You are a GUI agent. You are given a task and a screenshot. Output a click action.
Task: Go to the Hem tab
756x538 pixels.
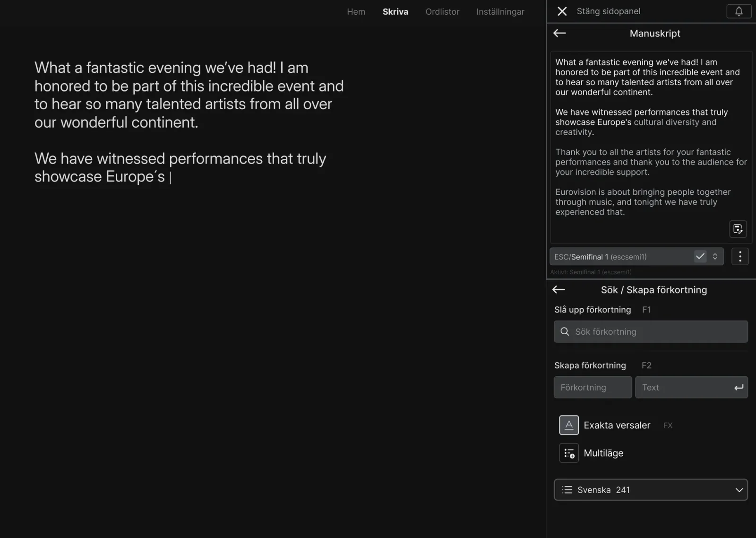[x=356, y=12]
